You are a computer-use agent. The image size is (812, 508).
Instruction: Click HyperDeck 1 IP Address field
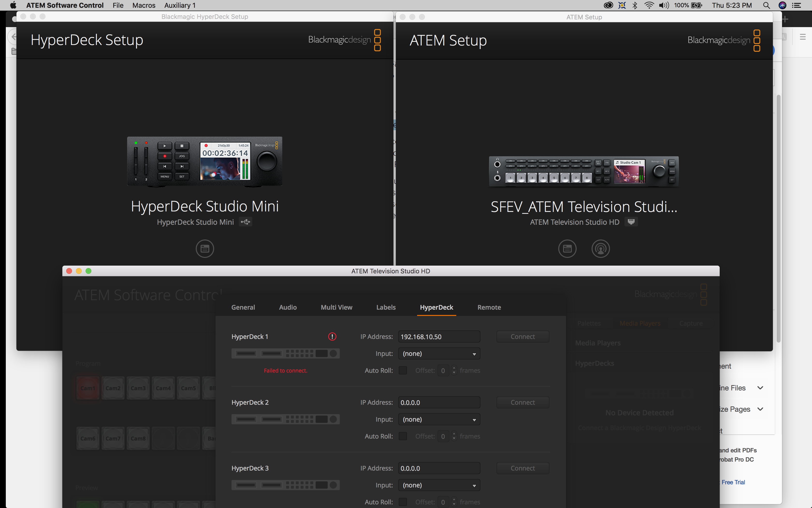tap(439, 336)
